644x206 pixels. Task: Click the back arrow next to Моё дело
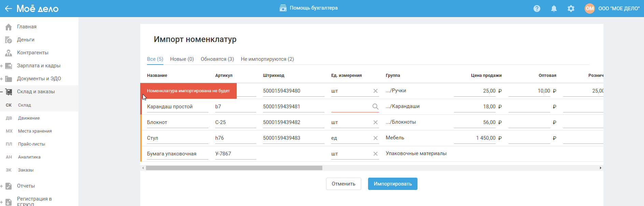click(x=8, y=9)
